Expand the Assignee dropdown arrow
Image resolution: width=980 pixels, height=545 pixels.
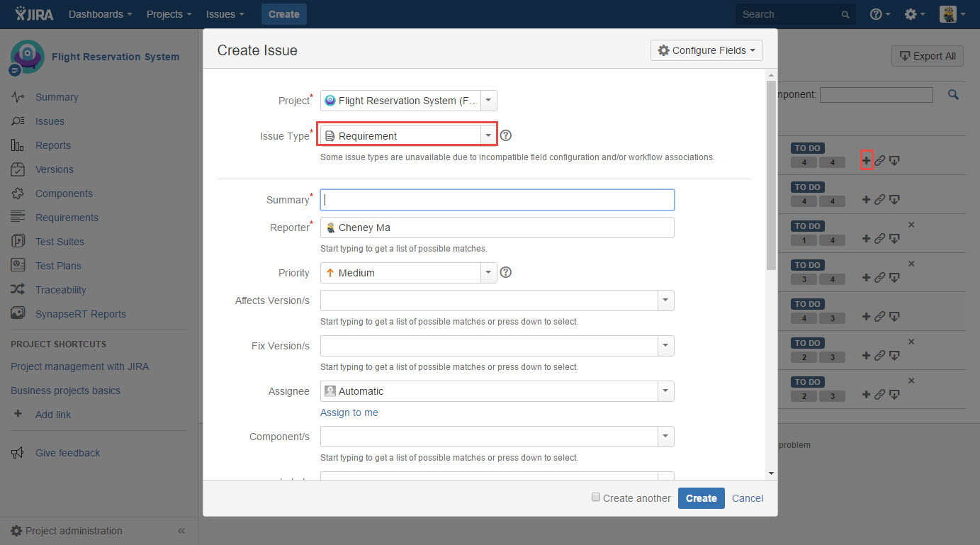(x=665, y=391)
